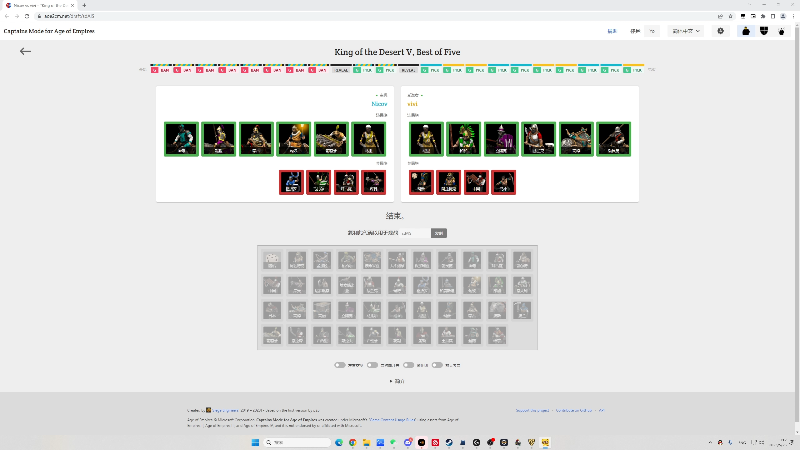Open Google Chrome from the taskbar
Viewport: 800px width, 450px height.
(353, 442)
